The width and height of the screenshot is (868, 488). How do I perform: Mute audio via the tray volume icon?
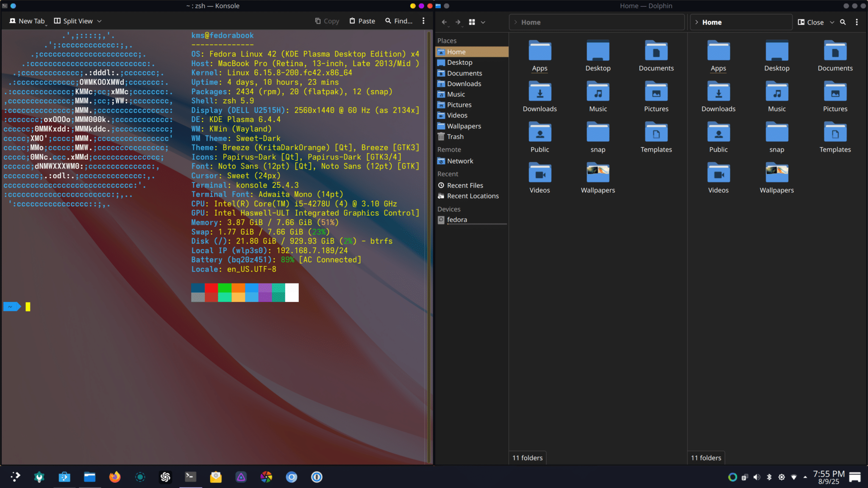757,477
